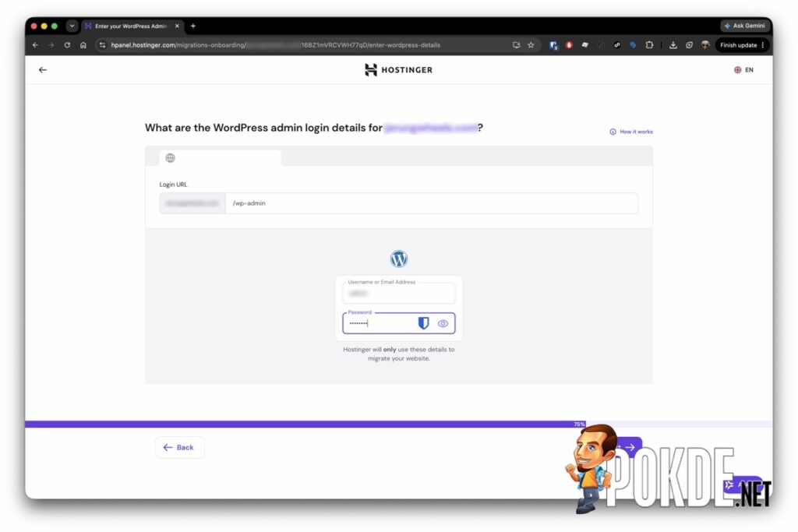The width and height of the screenshot is (798, 532).
Task: Open the Extensions puzzle menu
Action: pyautogui.click(x=649, y=44)
